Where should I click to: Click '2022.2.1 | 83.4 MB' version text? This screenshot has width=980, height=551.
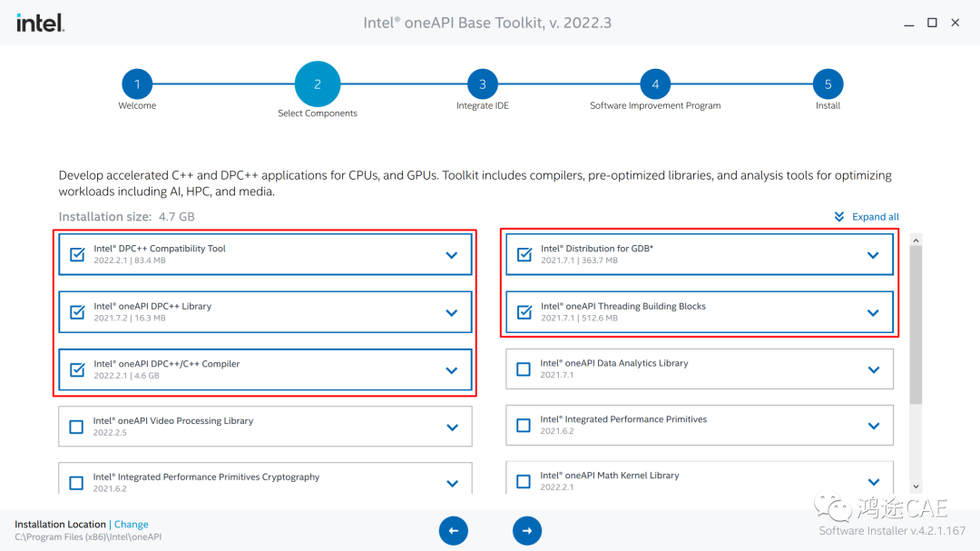pyautogui.click(x=130, y=261)
